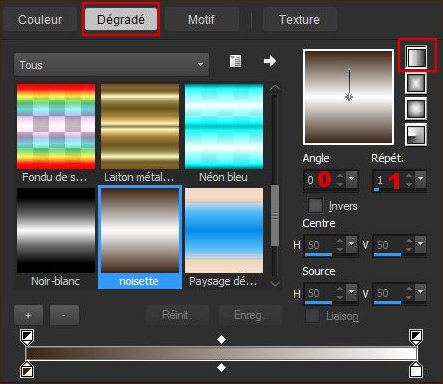The width and height of the screenshot is (443, 384).
Task: Select left color stop marker above gradient bar
Action: pos(27,337)
